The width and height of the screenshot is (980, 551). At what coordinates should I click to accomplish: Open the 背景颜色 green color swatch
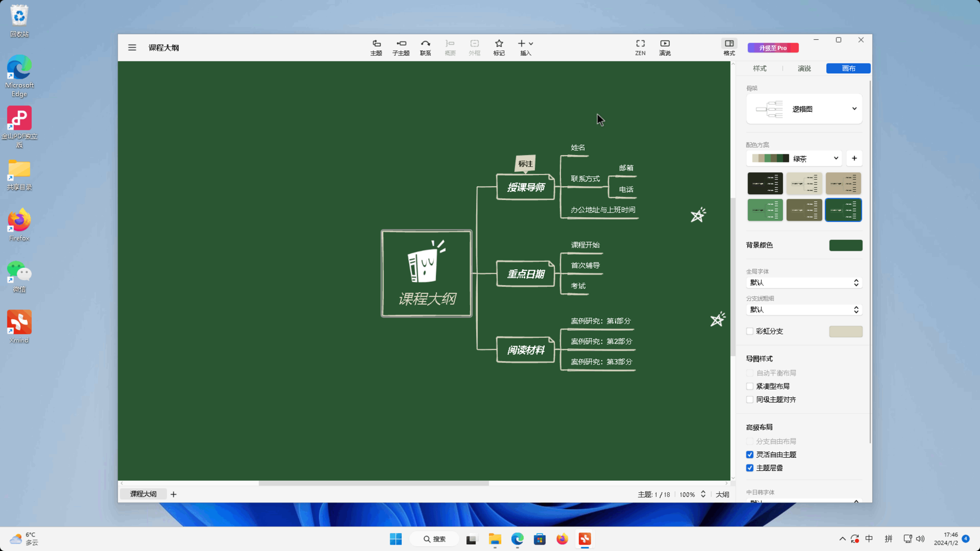(846, 246)
